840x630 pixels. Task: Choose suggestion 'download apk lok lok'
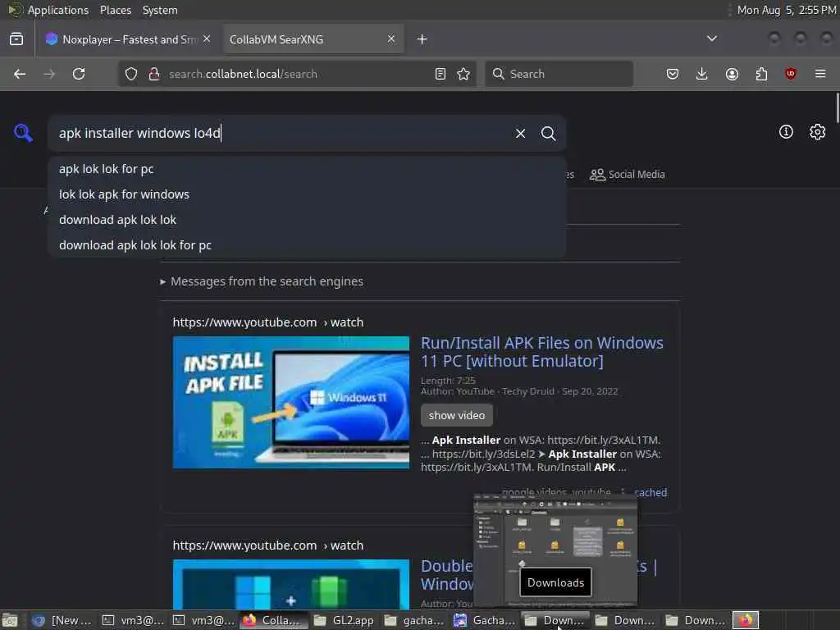coord(308,220)
